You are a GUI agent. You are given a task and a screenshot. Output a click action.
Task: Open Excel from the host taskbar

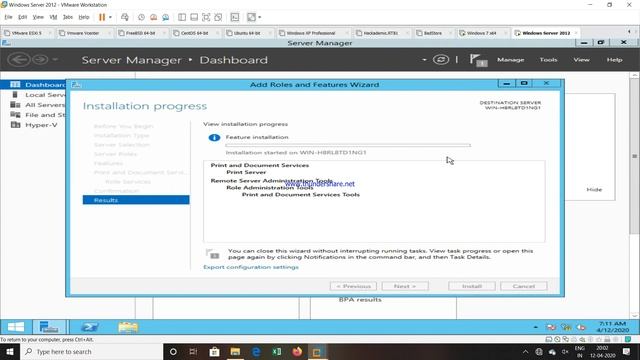(x=276, y=351)
